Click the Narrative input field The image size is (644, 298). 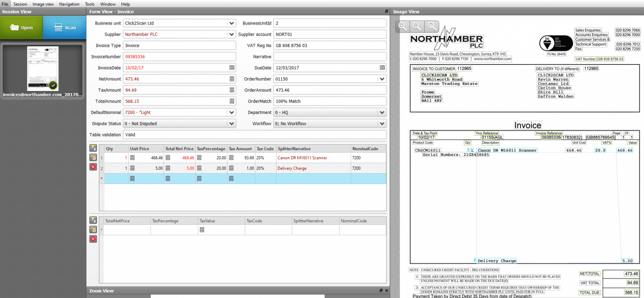tap(330, 56)
